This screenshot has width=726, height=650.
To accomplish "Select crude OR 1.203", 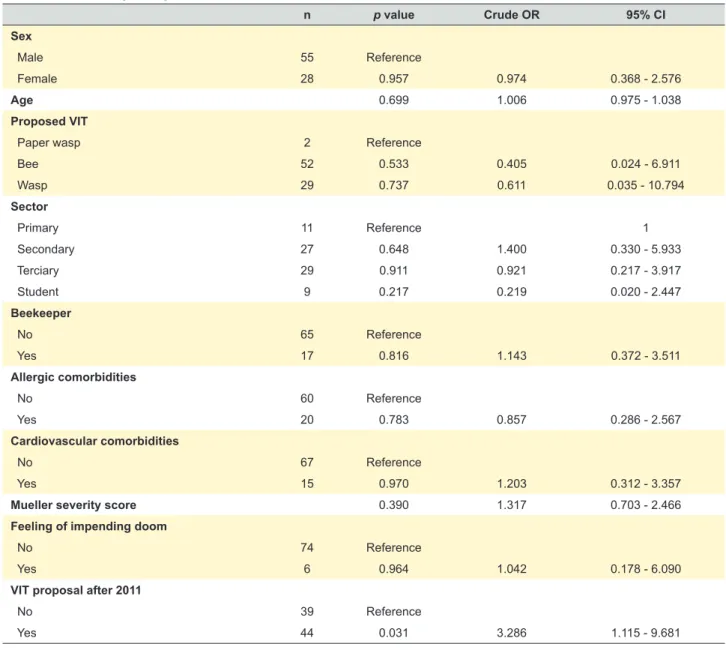I will [512, 483].
